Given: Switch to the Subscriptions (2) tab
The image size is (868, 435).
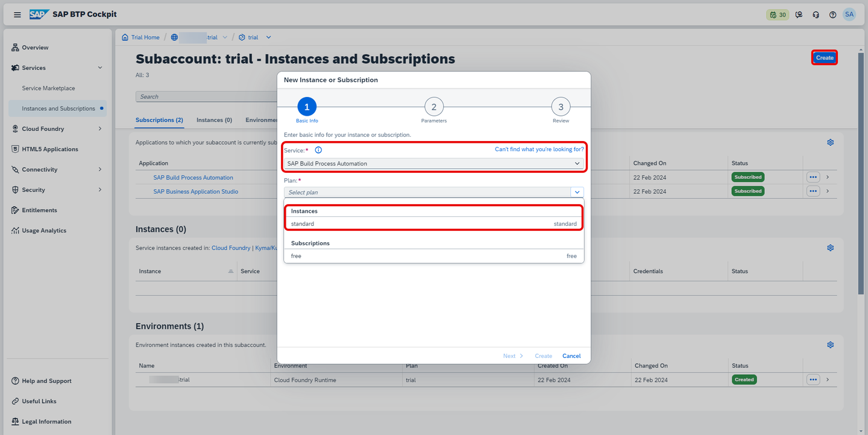Looking at the screenshot, I should point(159,120).
